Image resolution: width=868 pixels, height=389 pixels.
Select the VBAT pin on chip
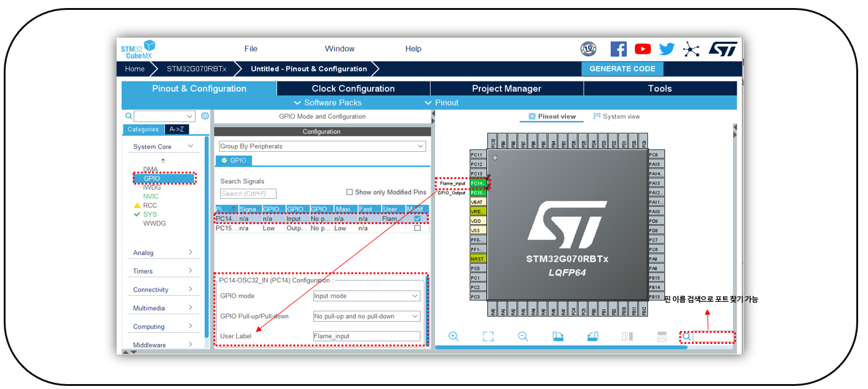click(x=477, y=202)
